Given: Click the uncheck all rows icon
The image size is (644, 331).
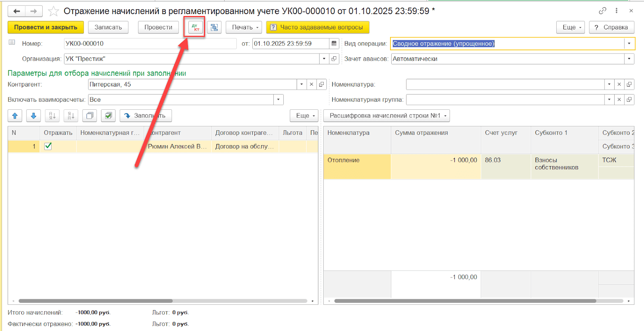Looking at the screenshot, I should pos(89,116).
